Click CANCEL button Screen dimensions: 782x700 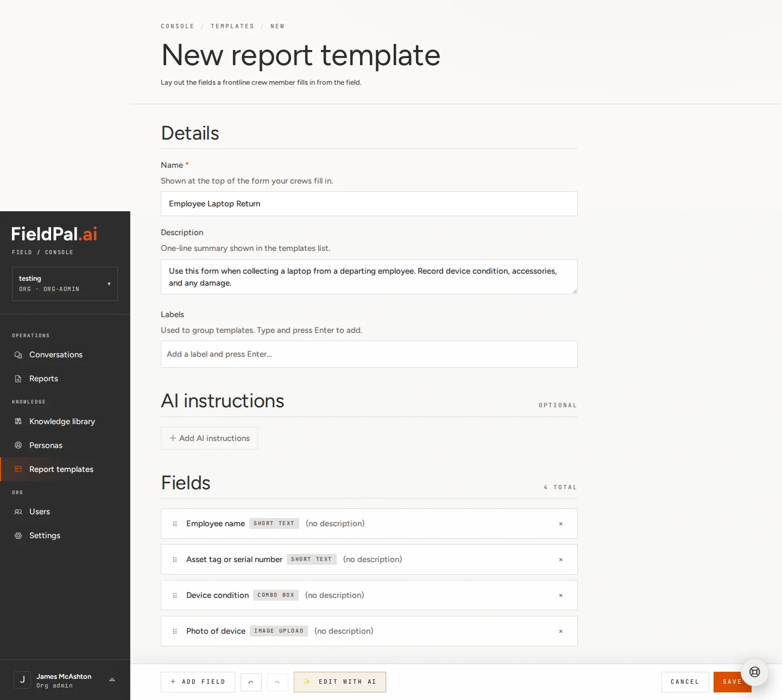685,682
